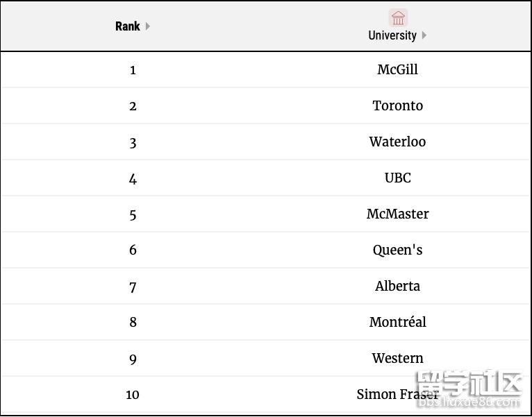Click the Western university entry
532x417 pixels.
coord(398,358)
